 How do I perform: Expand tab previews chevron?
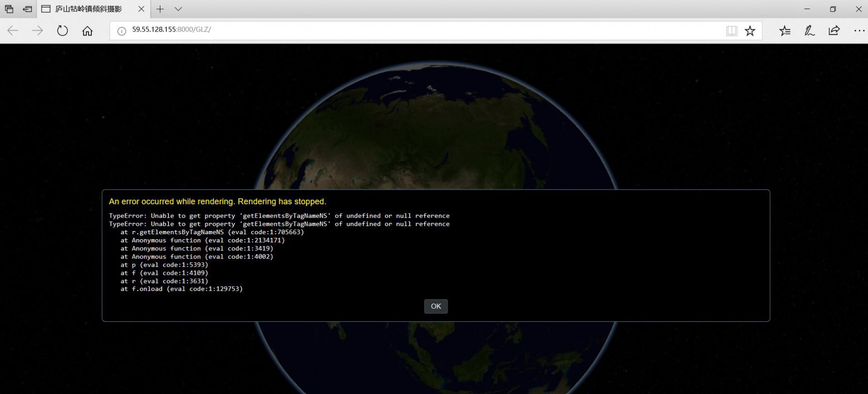178,9
